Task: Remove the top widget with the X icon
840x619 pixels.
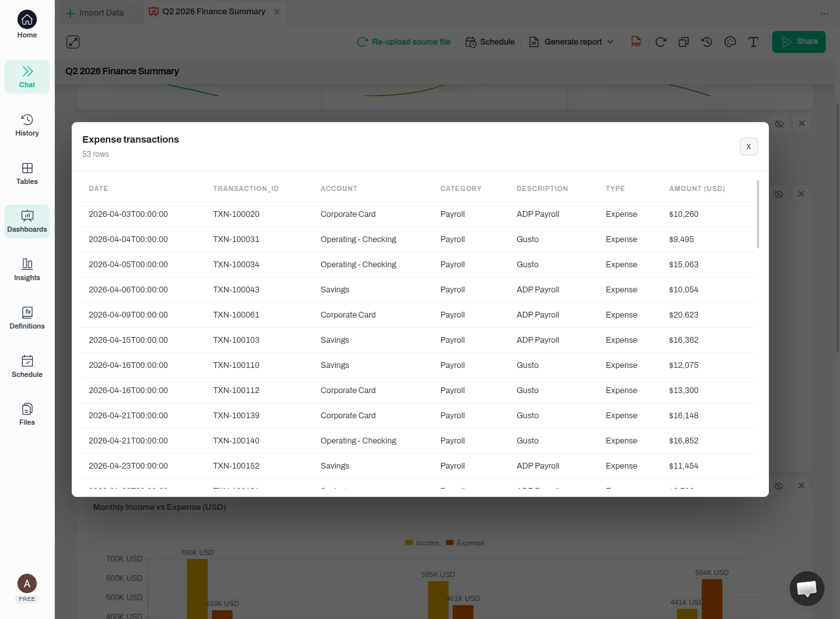Action: pyautogui.click(x=802, y=123)
